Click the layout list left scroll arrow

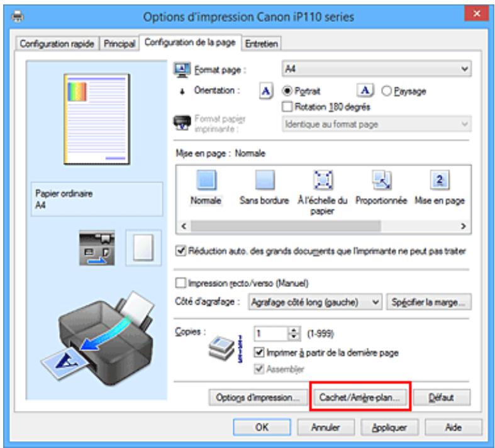(x=184, y=226)
